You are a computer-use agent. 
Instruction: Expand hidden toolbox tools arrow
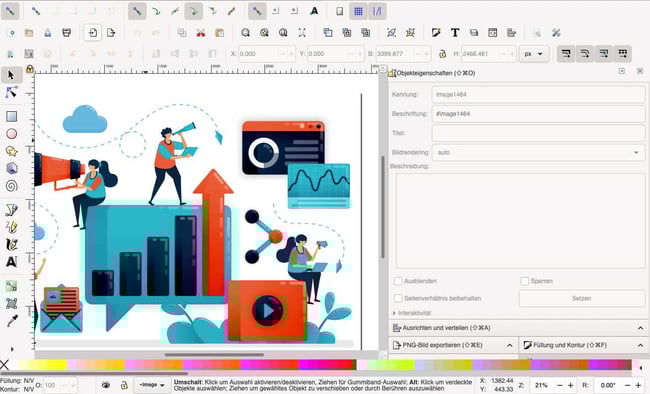pos(12,349)
